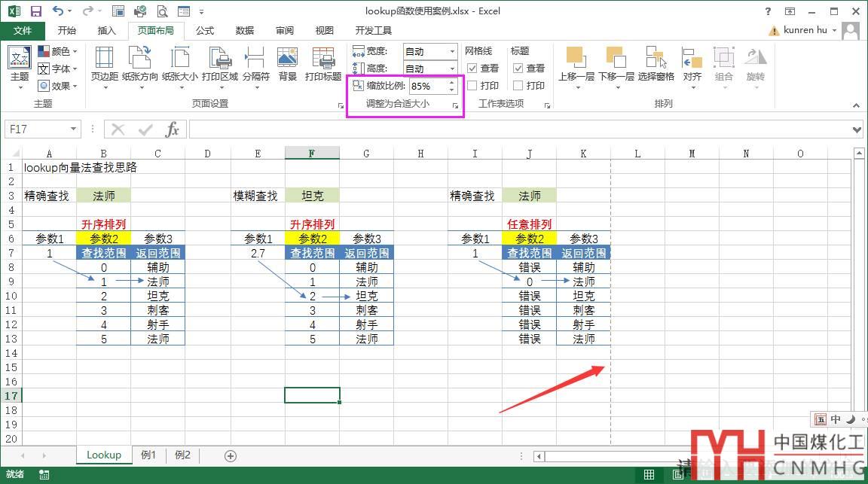The width and height of the screenshot is (868, 484).
Task: Open the Name Box dropdown arrow
Action: click(x=73, y=129)
